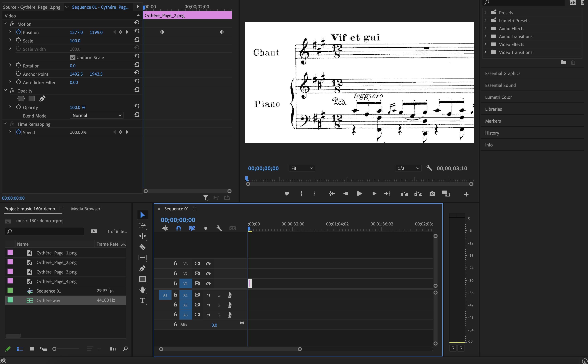This screenshot has height=364, width=588.
Task: Hide track V2 output with eye icon
Action: coord(208,274)
